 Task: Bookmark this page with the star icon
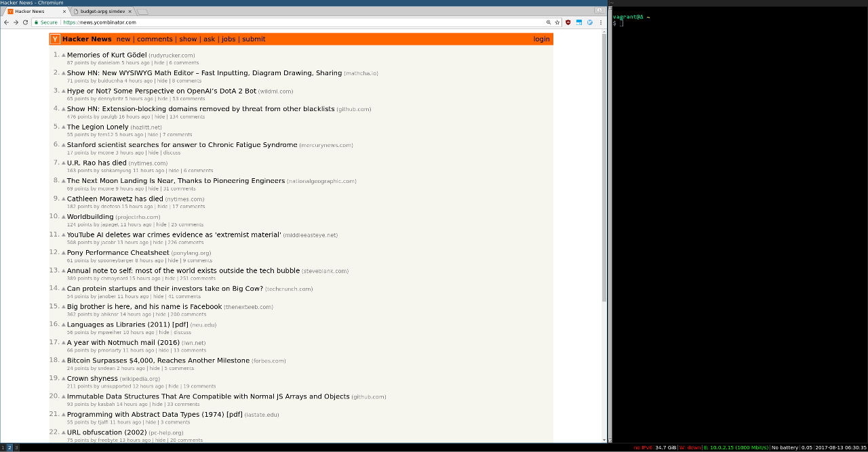pyautogui.click(x=557, y=22)
